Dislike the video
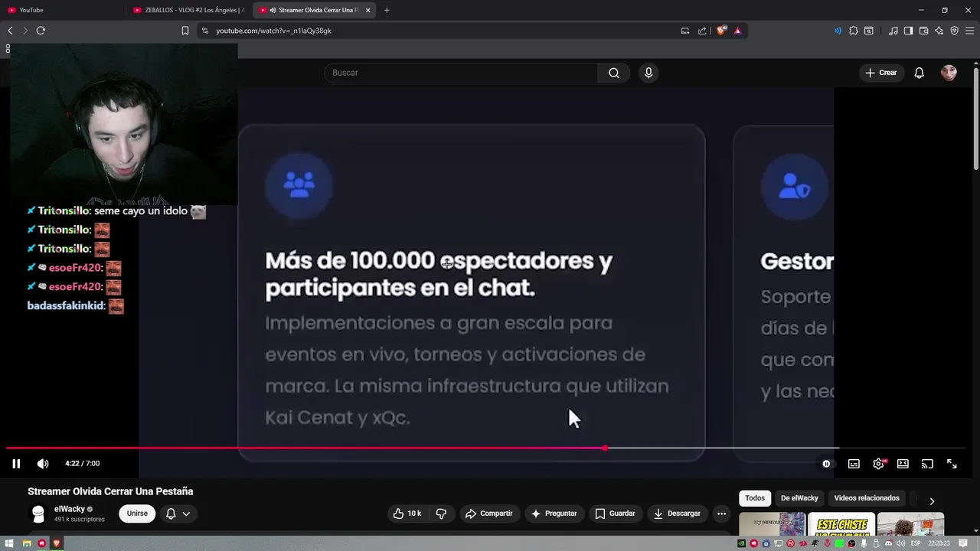The image size is (980, 551). 441,514
